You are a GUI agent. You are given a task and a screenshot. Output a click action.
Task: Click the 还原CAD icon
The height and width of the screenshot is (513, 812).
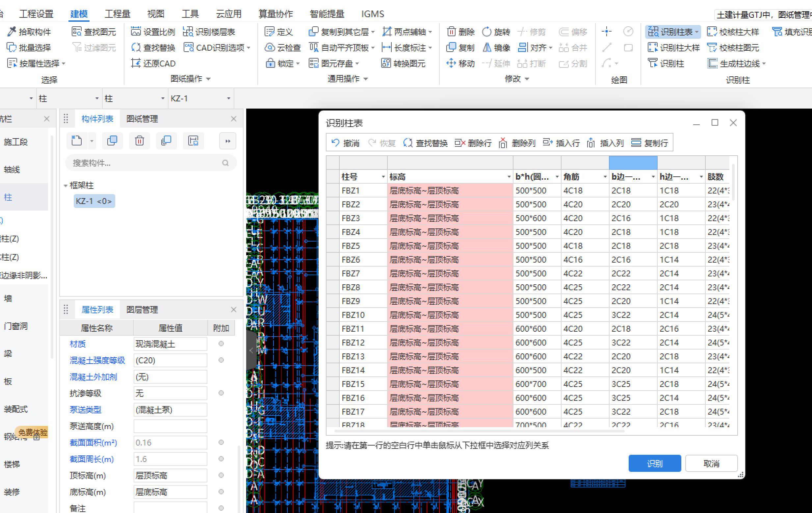136,64
